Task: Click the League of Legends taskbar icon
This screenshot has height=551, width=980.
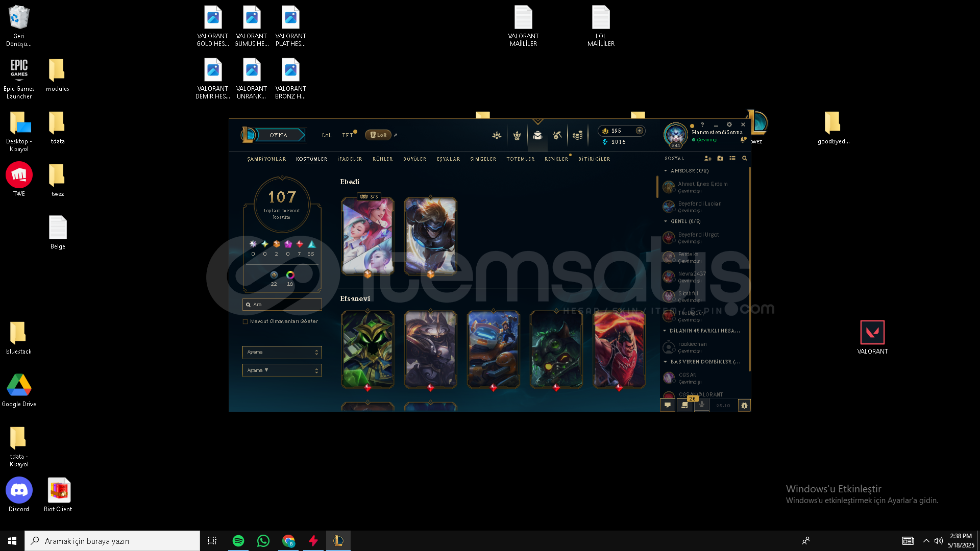Action: pos(338,541)
